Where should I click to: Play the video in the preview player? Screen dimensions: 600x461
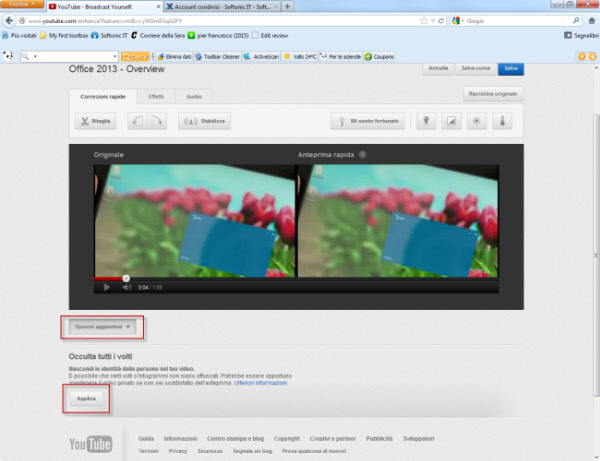click(x=106, y=287)
